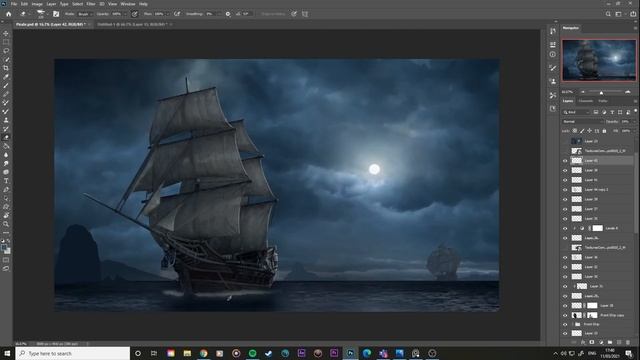Screen dimensions: 640x360
Task: Create a new layer group
Action: point(610,342)
